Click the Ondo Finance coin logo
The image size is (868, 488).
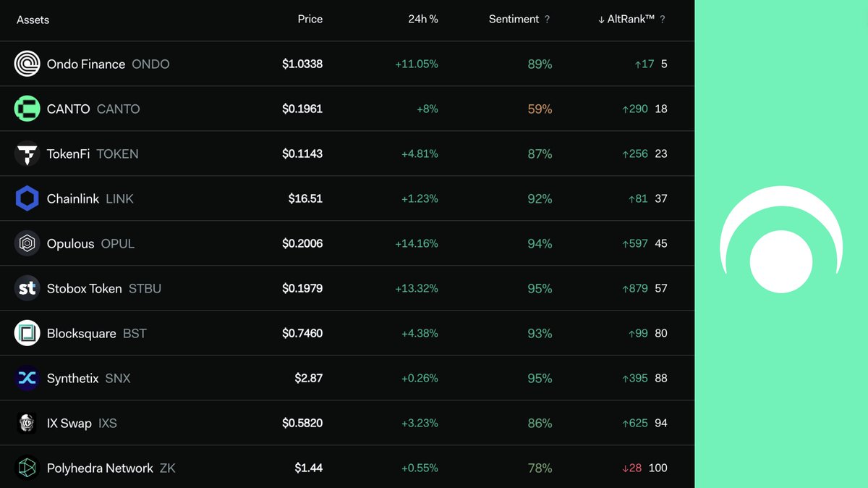tap(27, 64)
